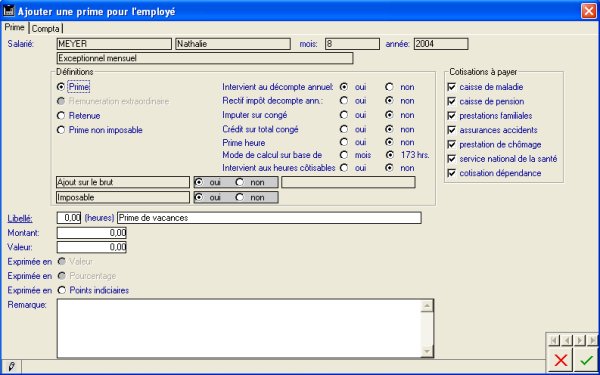Screen dimensions: 600x375
Task: Click the Exceptionnel mensuel field
Action: [x=205, y=59]
